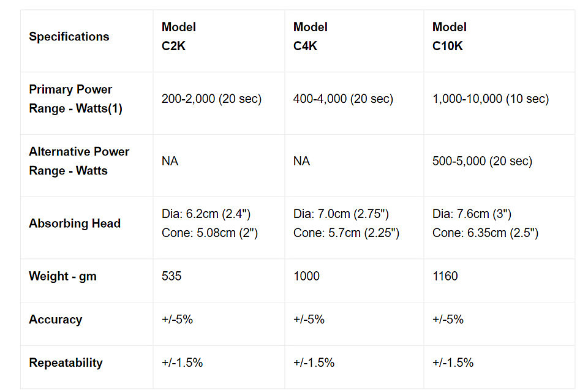The image size is (588, 390).
Task: Click the 200-2,000 (20 sec) cell
Action: (x=211, y=99)
